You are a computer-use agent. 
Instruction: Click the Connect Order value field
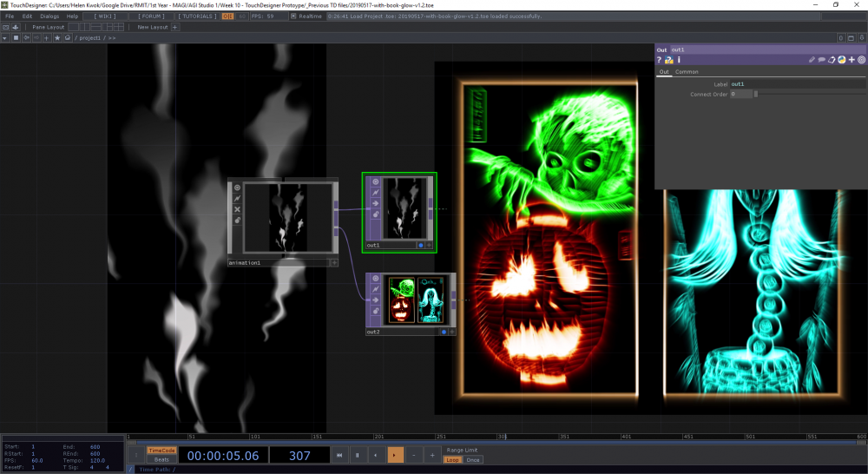(741, 94)
